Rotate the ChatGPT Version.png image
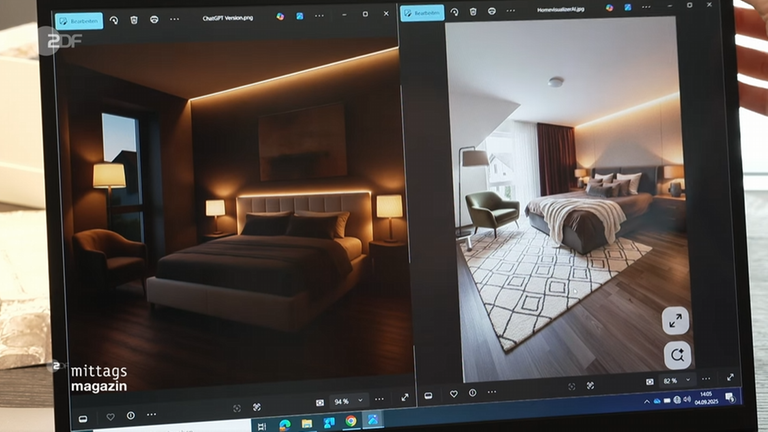 [112, 20]
